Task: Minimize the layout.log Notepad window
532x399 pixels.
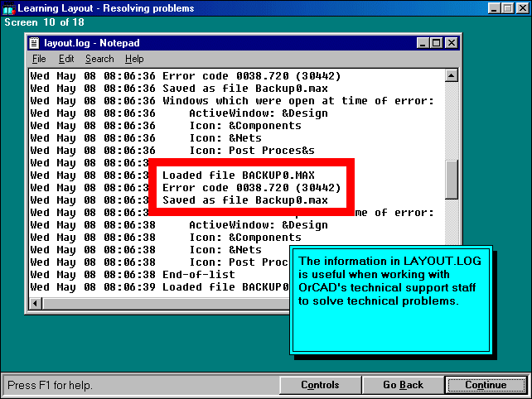Action: point(423,42)
